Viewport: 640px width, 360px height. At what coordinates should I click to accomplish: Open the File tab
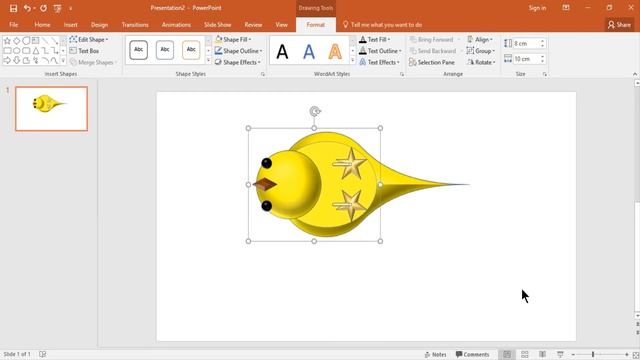[x=13, y=25]
